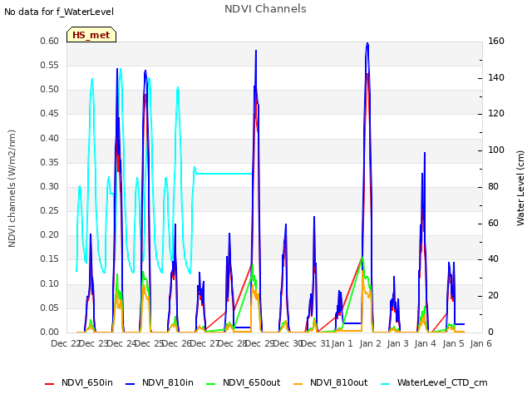Click the Jan 1 x-axis tick label
This screenshot has width=532, height=399.
342,343
